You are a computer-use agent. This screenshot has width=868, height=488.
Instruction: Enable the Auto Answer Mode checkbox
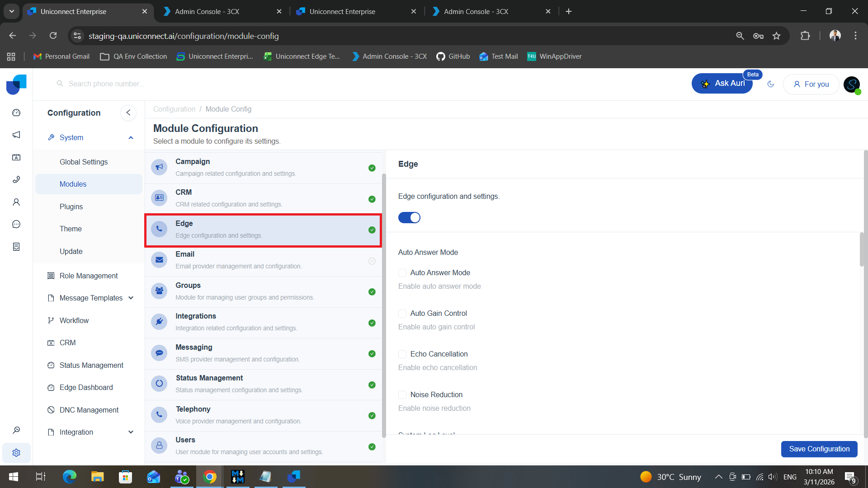[402, 273]
